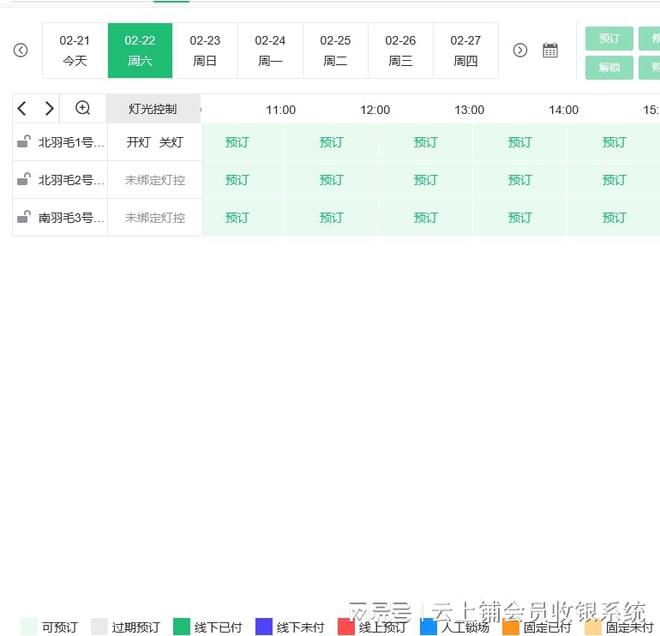The width and height of the screenshot is (660, 636).
Task: Select the 南羽毛3号 court name
Action: 71,218
